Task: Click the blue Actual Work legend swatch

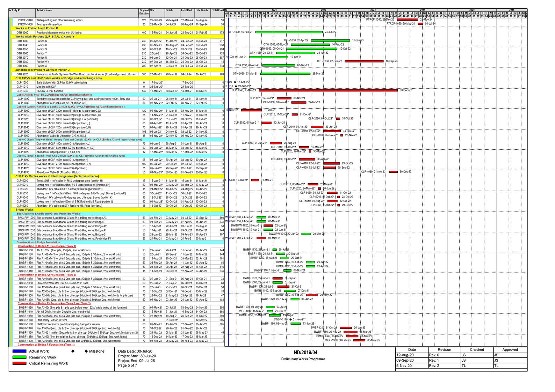Action: click(19, 352)
